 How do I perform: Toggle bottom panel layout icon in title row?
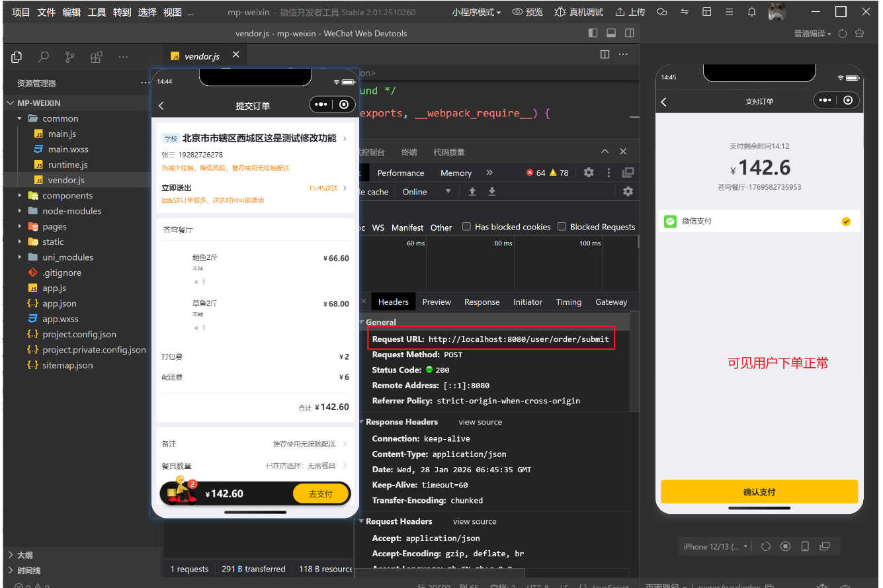point(611,33)
